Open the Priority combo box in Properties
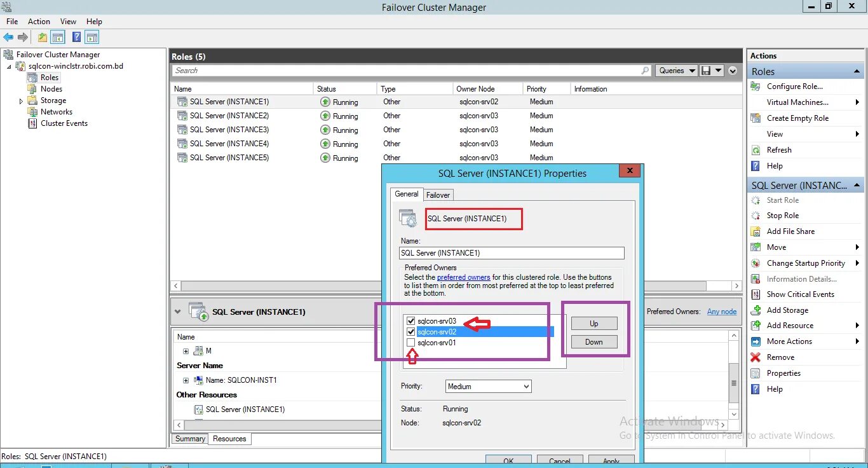This screenshot has height=468, width=868. (488, 387)
